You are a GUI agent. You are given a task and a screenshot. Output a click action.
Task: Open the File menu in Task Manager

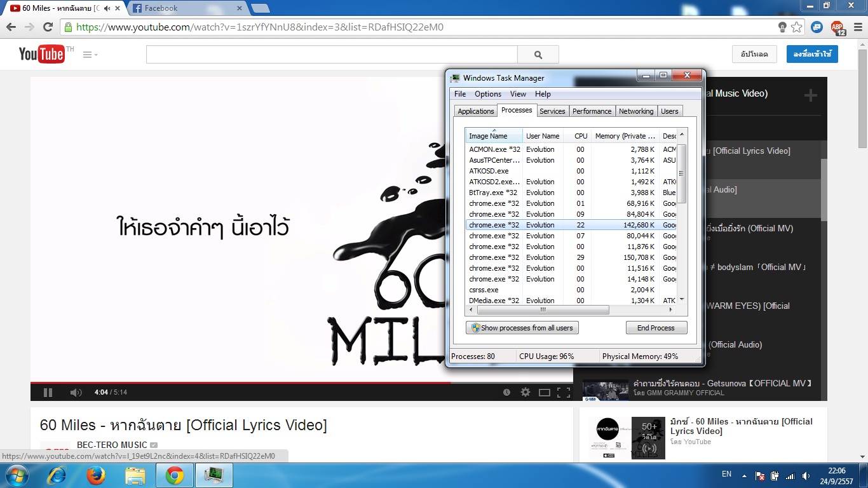point(460,94)
